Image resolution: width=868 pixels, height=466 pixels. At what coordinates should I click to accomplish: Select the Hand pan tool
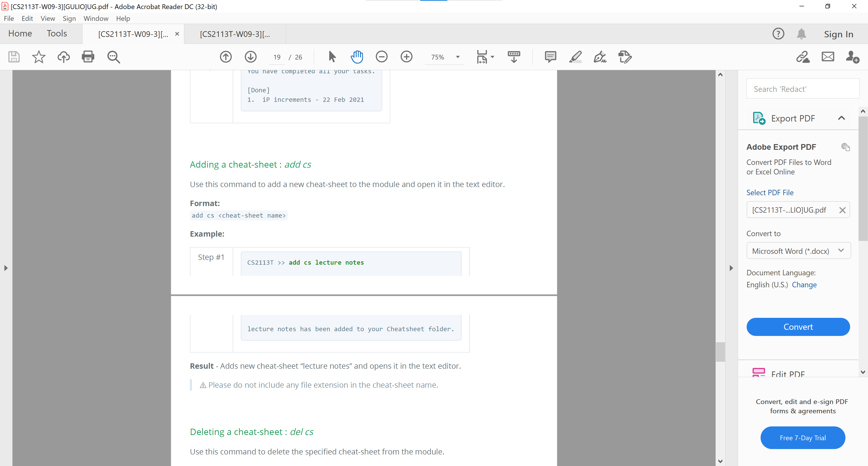(x=356, y=57)
